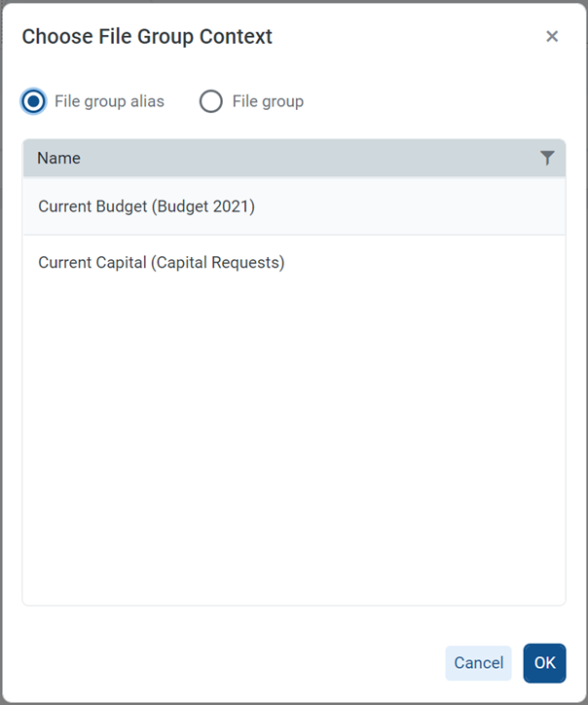Image resolution: width=588 pixels, height=705 pixels.
Task: Open the Name column filter funnel
Action: click(x=547, y=158)
